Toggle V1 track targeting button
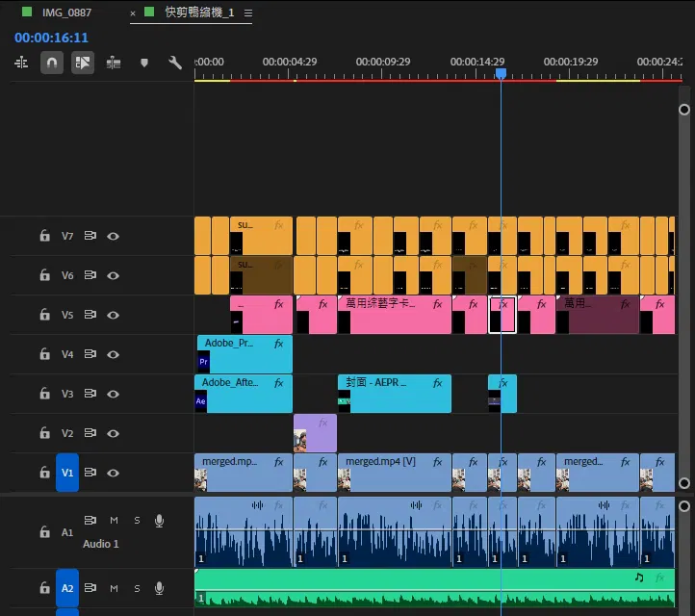Viewport: 695px width, 616px height. pyautogui.click(x=67, y=473)
